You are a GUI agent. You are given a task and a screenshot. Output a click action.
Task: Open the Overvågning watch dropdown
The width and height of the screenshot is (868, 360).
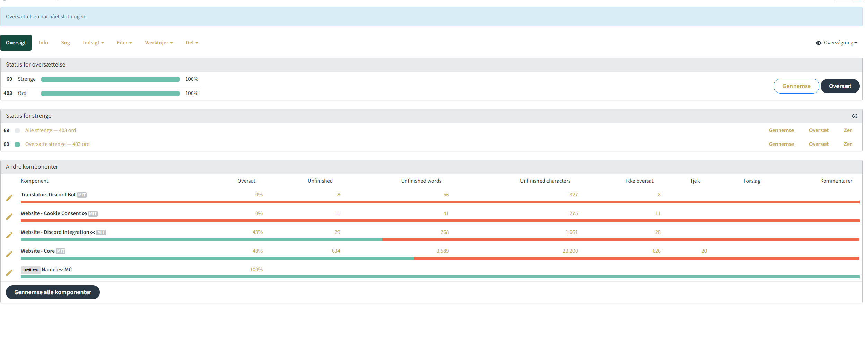pos(836,43)
